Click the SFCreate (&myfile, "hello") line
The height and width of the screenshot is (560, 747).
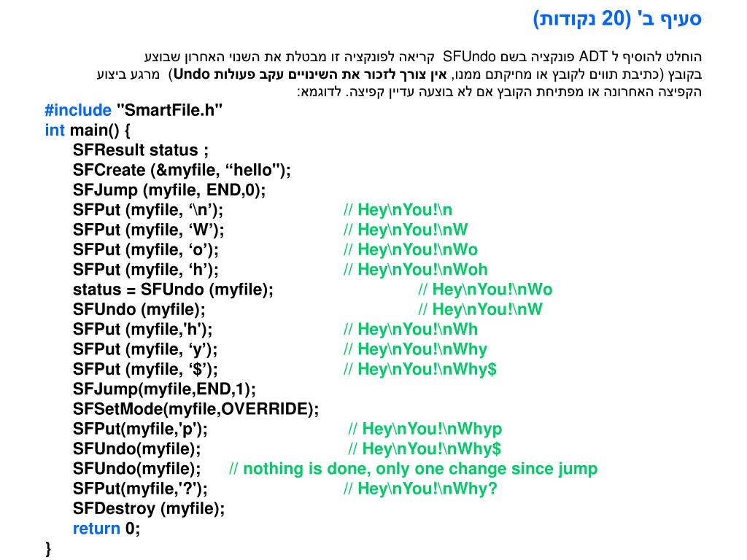pyautogui.click(x=182, y=170)
